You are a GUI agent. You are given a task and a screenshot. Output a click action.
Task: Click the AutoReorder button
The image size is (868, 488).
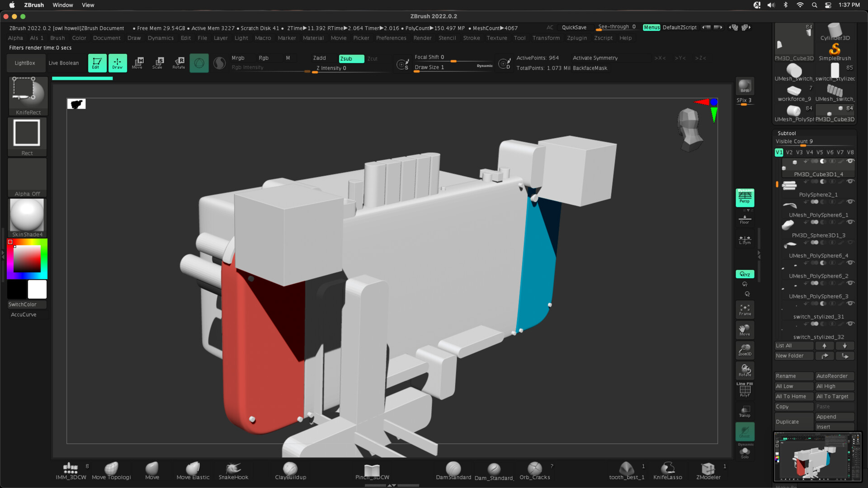834,376
